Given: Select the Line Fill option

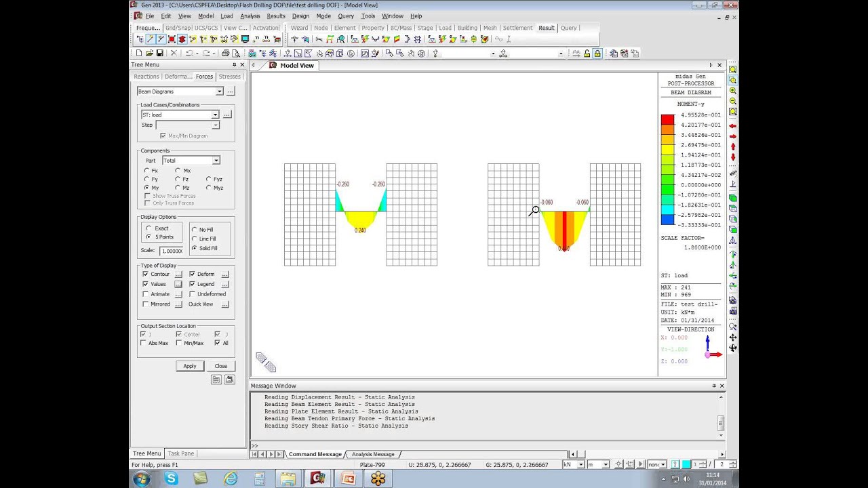Looking at the screenshot, I should point(195,239).
